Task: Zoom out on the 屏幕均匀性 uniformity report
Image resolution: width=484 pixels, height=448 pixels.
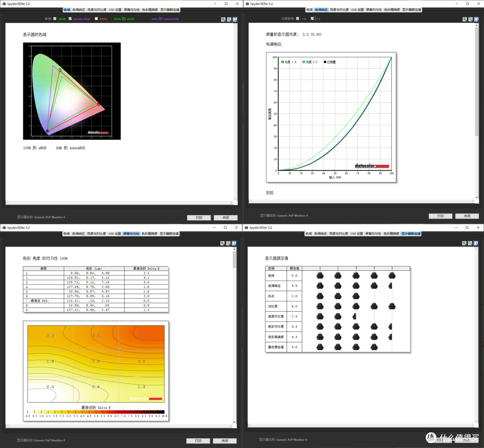Action: coord(228,243)
